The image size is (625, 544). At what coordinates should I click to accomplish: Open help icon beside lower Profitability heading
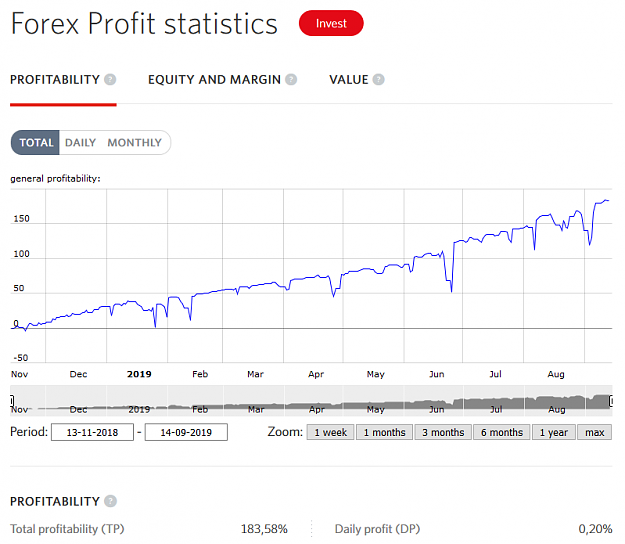(110, 501)
